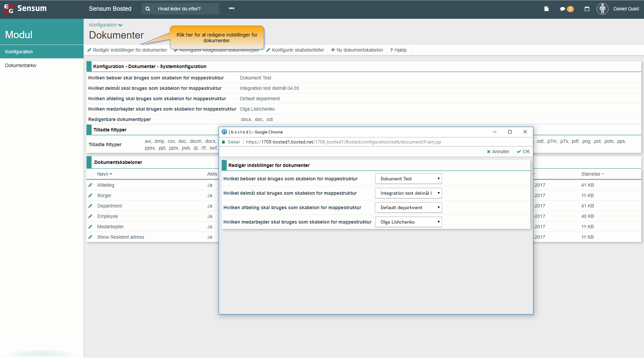Click the Department template name
The height and width of the screenshot is (359, 644).
[109, 206]
